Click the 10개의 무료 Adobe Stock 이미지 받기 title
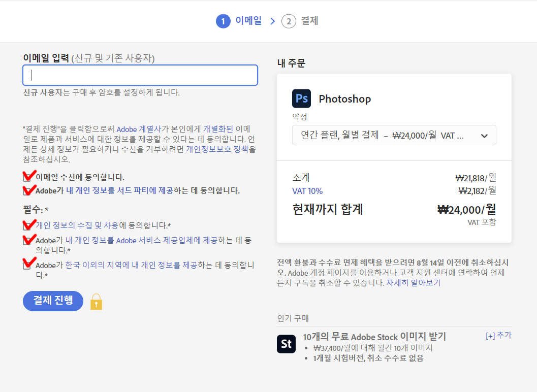 [x=374, y=337]
